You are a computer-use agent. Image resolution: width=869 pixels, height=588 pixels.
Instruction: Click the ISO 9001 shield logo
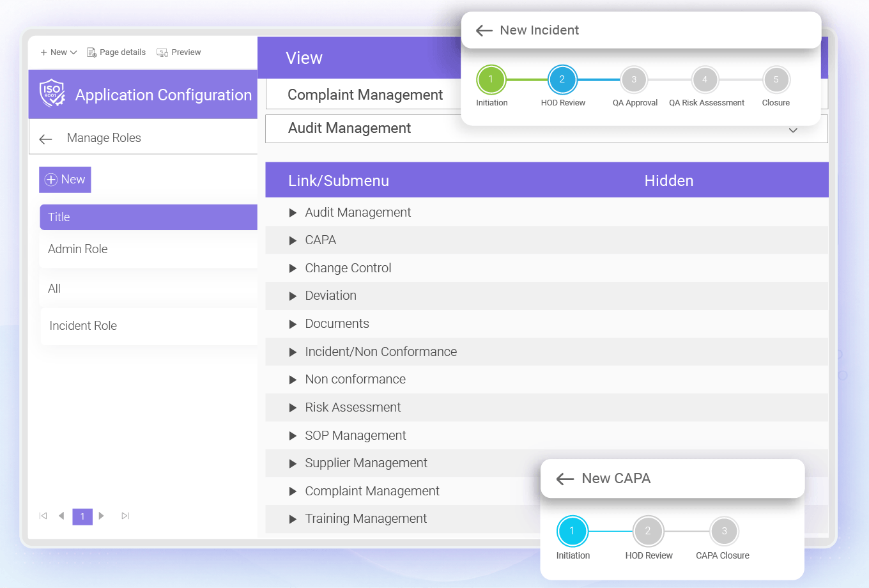pos(52,93)
